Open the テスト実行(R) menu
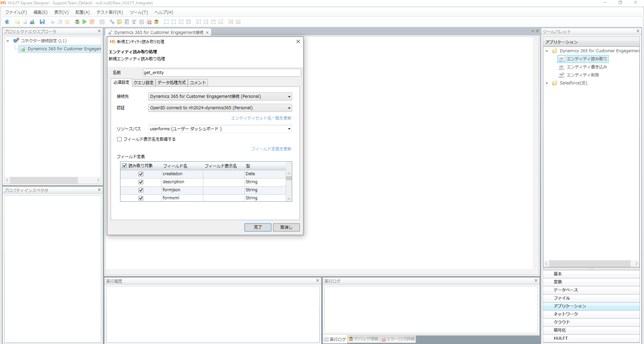The height and width of the screenshot is (344, 644). click(110, 12)
